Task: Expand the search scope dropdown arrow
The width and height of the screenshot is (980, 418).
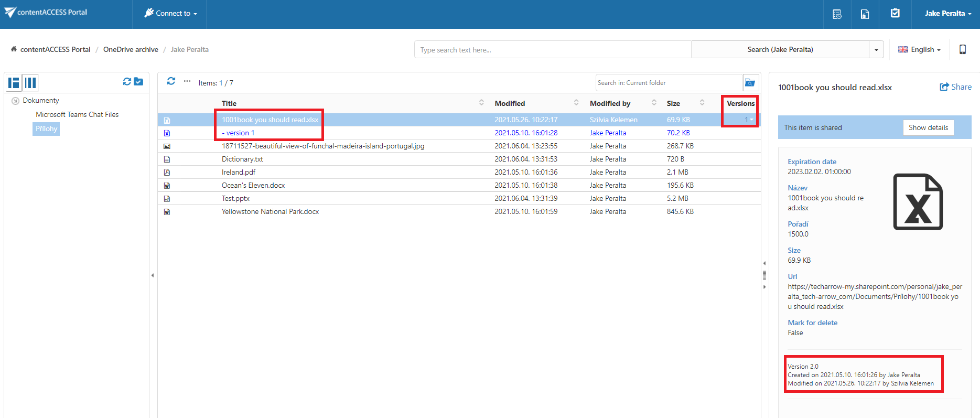Action: point(876,50)
